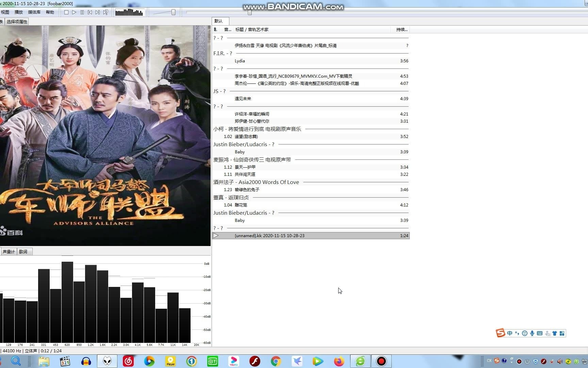Image resolution: width=588 pixels, height=368 pixels.
Task: Open Adobe Flash icon in taskbar
Action: click(x=255, y=361)
